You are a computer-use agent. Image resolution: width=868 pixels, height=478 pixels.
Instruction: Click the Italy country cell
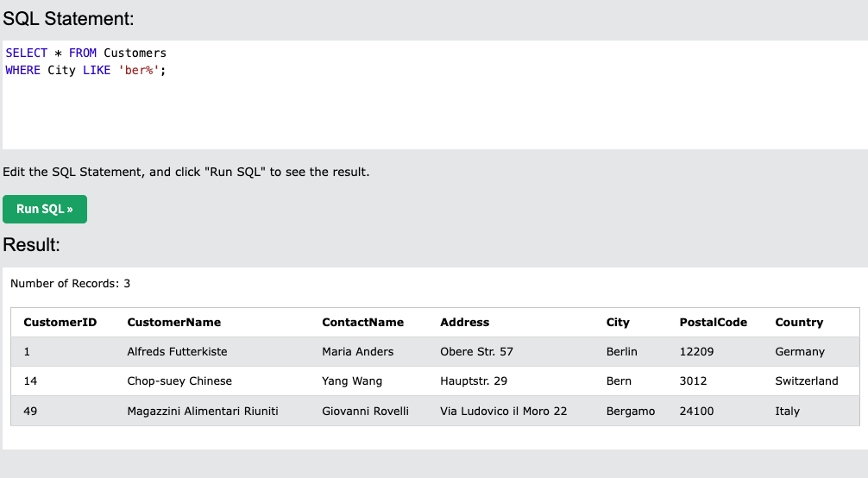click(x=787, y=411)
